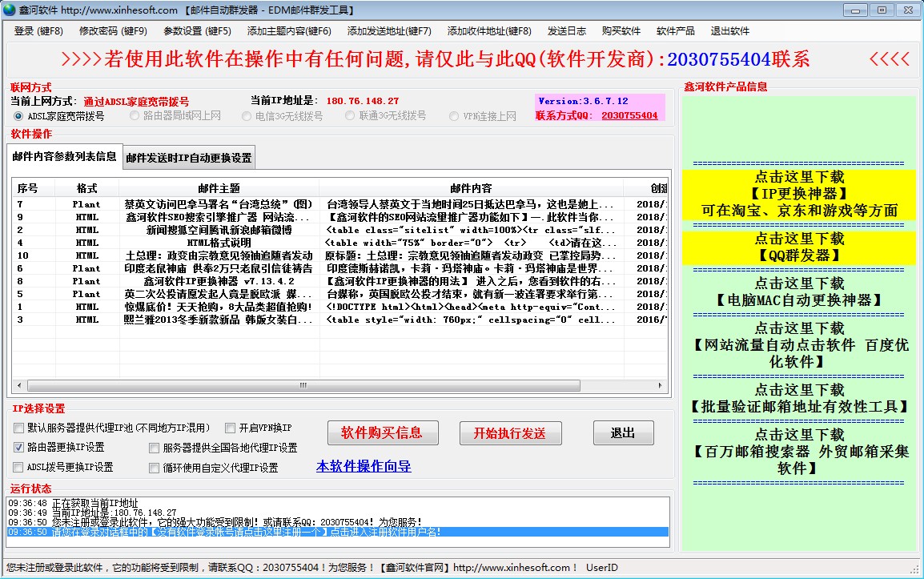Image resolution: width=924 pixels, height=579 pixels.
Task: Select row 惊爆底价！天天抢购
Action: pyautogui.click(x=339, y=307)
